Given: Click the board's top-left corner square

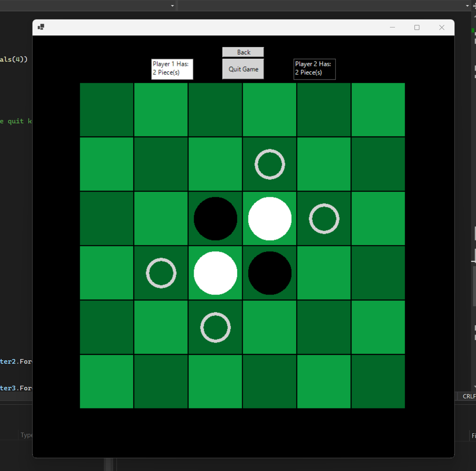Looking at the screenshot, I should (107, 110).
